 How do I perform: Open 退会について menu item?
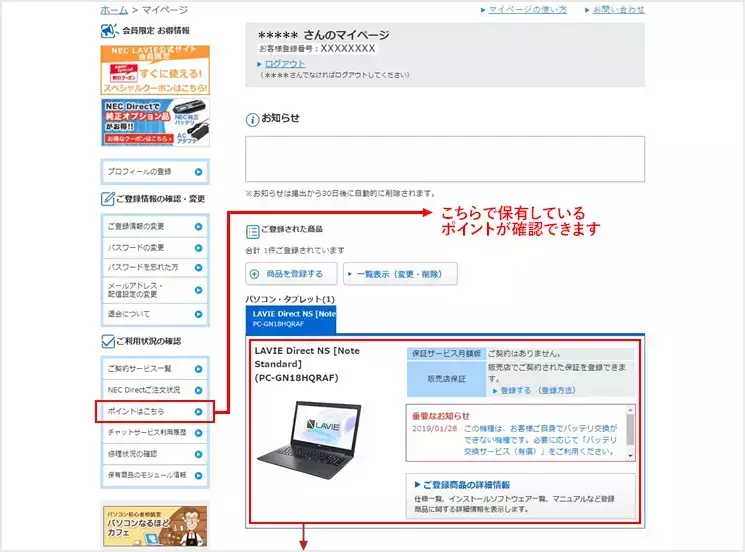coord(155,314)
